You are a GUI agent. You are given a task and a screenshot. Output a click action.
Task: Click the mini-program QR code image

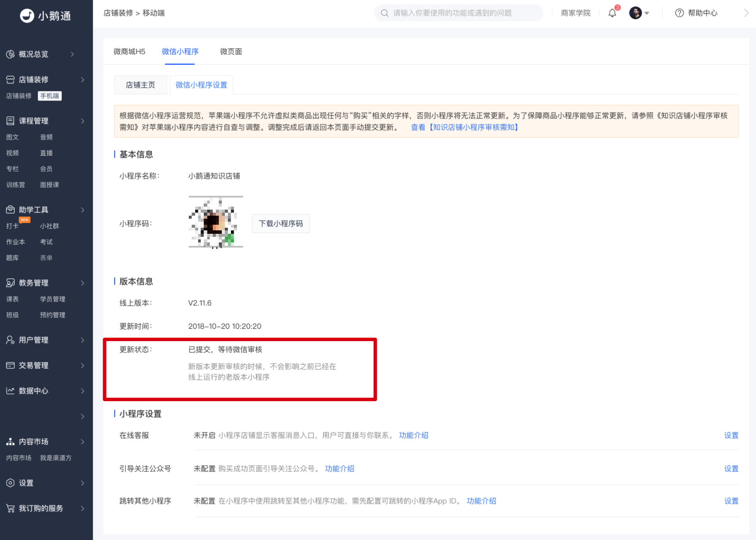coord(216,222)
